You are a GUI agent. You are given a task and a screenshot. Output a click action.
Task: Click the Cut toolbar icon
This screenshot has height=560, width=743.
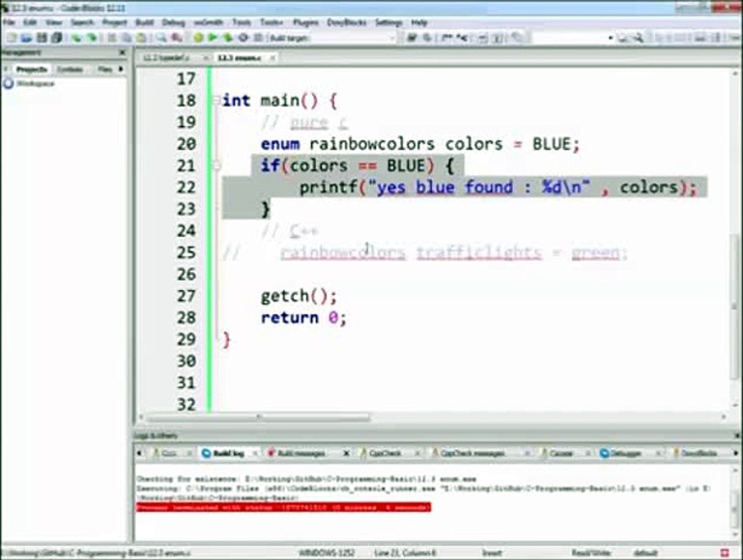112,37
